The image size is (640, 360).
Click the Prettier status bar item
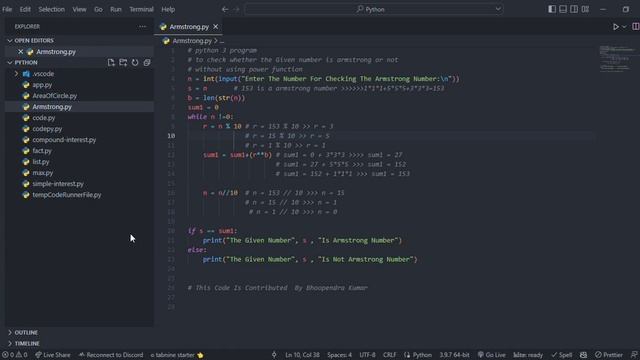(x=609, y=355)
